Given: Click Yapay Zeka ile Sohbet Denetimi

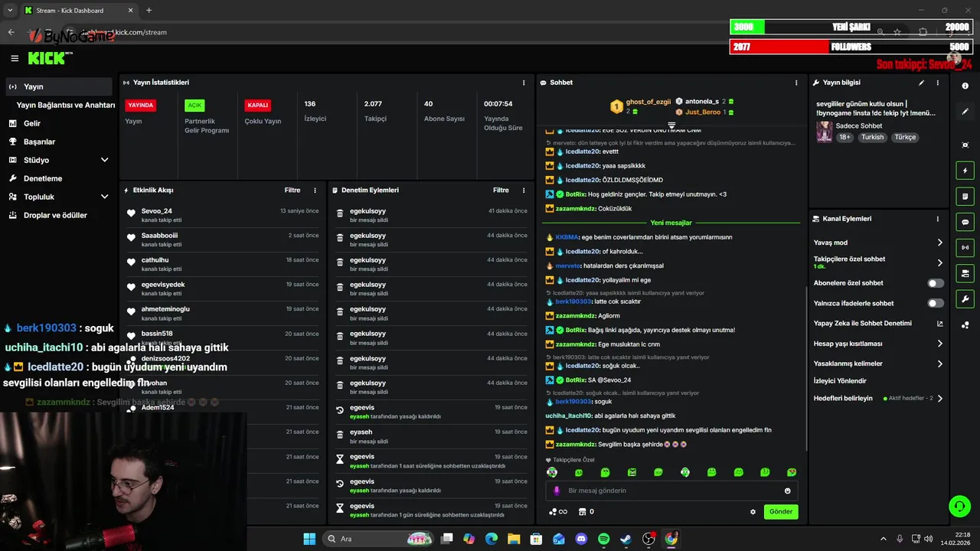Looking at the screenshot, I should [862, 324].
